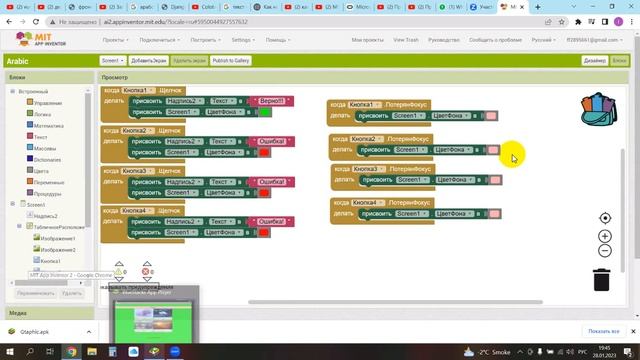Click the MIT App Inventor logo
Viewport: 640px width, 360px height.
41,40
